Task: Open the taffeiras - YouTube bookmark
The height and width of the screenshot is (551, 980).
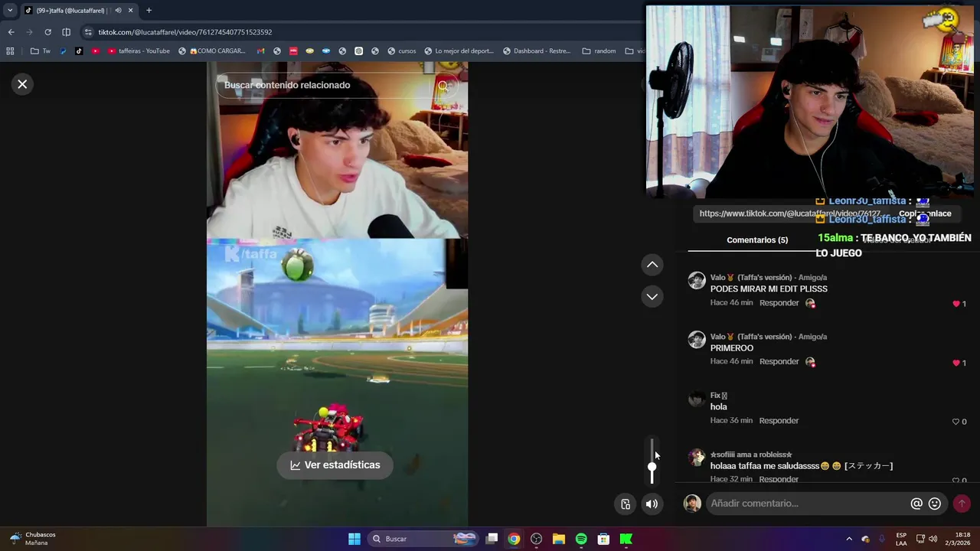Action: pyautogui.click(x=139, y=51)
